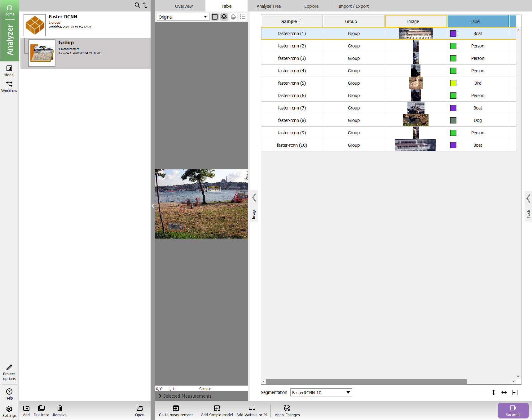
Task: Click the sort arrows icon
Action: [x=145, y=5]
